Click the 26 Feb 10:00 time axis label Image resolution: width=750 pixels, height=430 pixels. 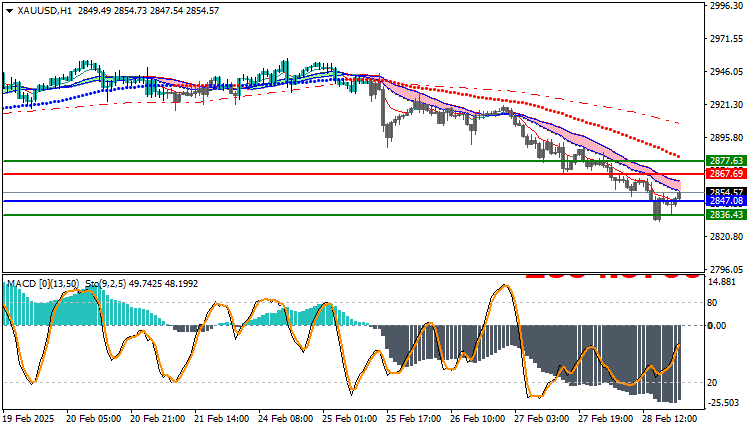tap(478, 419)
